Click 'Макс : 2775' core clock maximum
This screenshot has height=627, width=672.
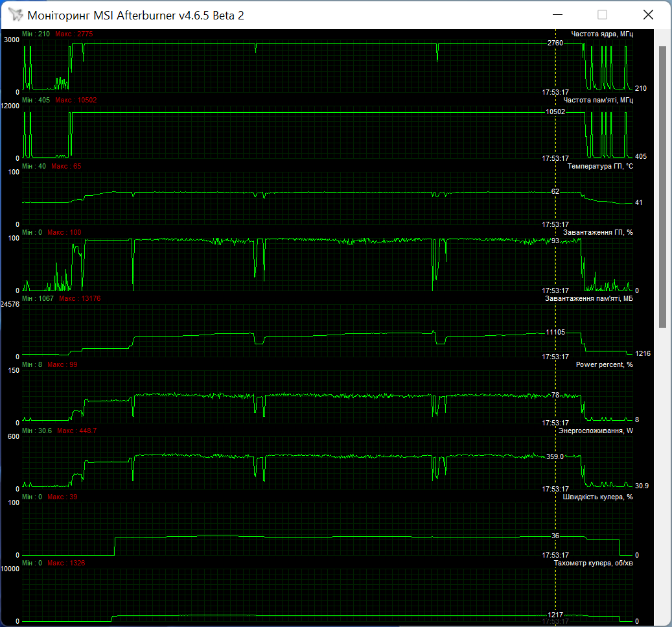74,34
